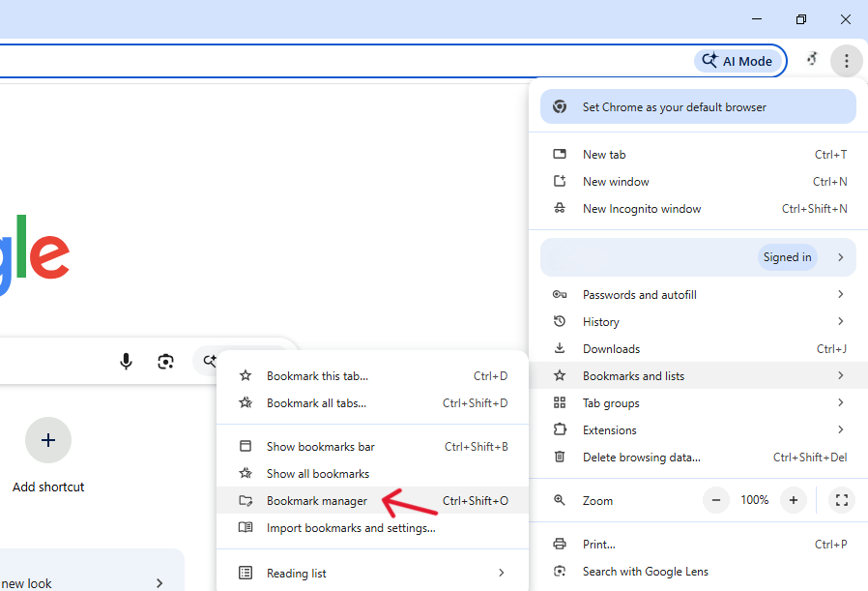Open the Chrome three-dot menu
Screen dimensions: 868x591
pyautogui.click(x=847, y=60)
